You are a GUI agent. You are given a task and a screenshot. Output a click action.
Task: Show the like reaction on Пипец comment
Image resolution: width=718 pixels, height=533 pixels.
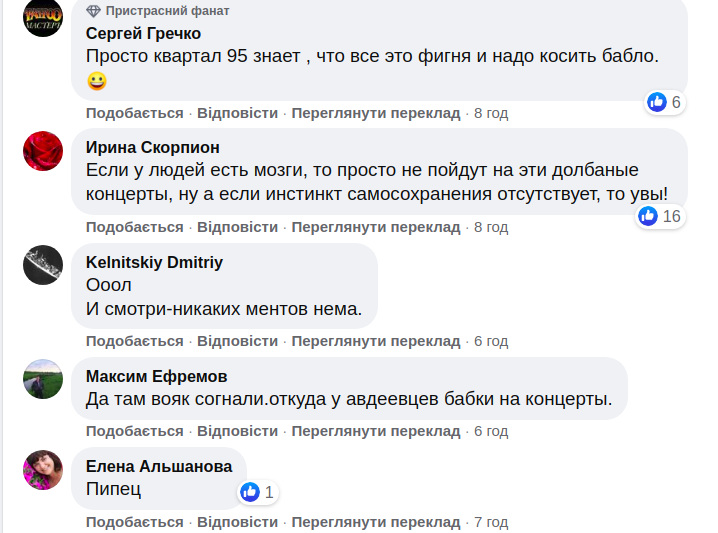[x=257, y=492]
